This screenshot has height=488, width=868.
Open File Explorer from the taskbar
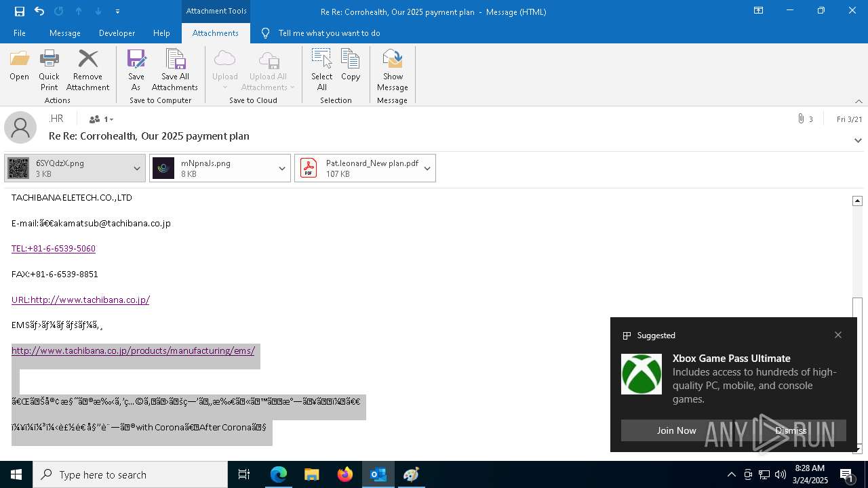click(312, 474)
